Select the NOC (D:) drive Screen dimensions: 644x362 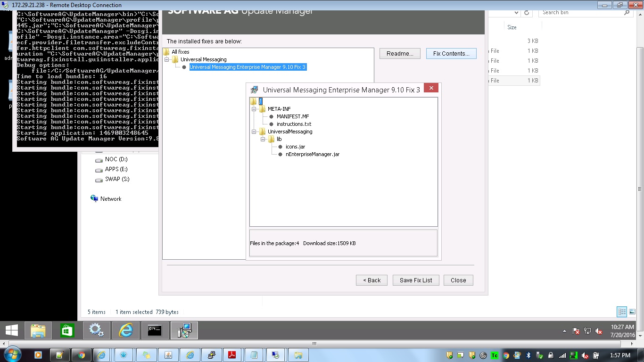coord(111,159)
